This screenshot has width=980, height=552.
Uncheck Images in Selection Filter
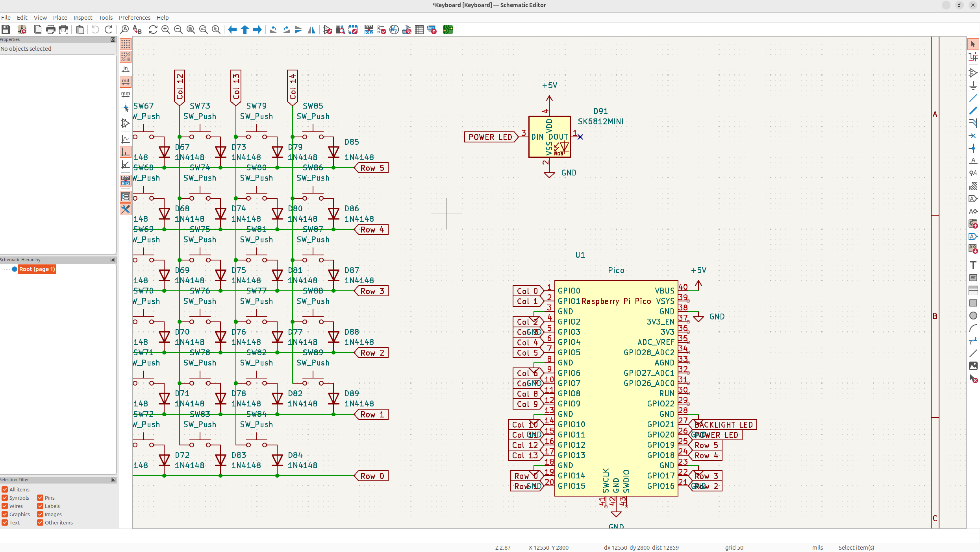40,514
